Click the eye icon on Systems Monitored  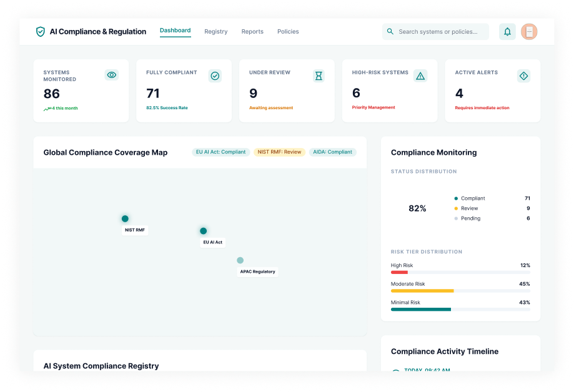[112, 75]
